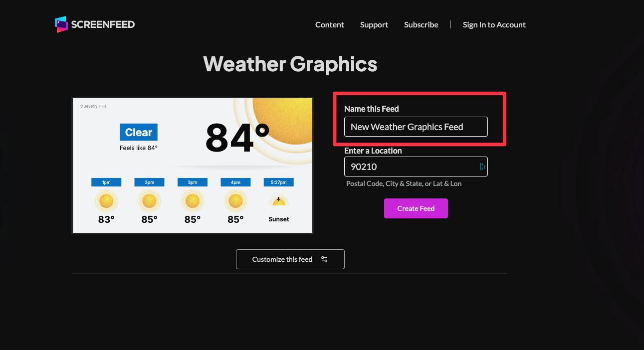This screenshot has height=350, width=644.
Task: Click the Enter a Location field
Action: tap(409, 167)
